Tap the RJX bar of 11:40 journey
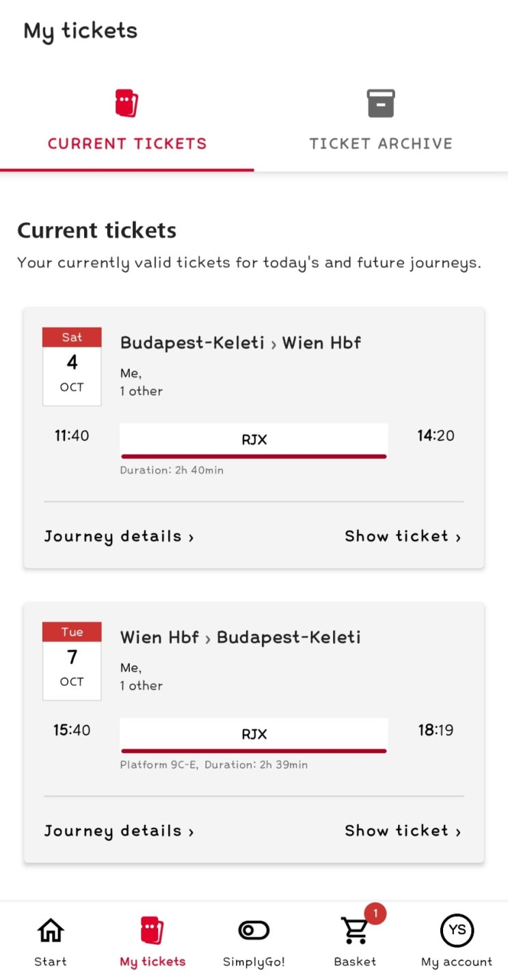The image size is (508, 980). (x=254, y=440)
